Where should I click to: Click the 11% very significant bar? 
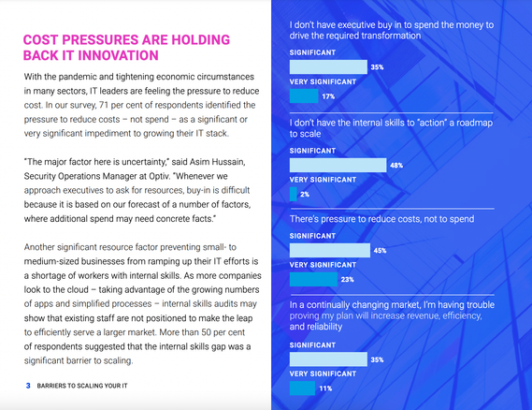tap(302, 388)
